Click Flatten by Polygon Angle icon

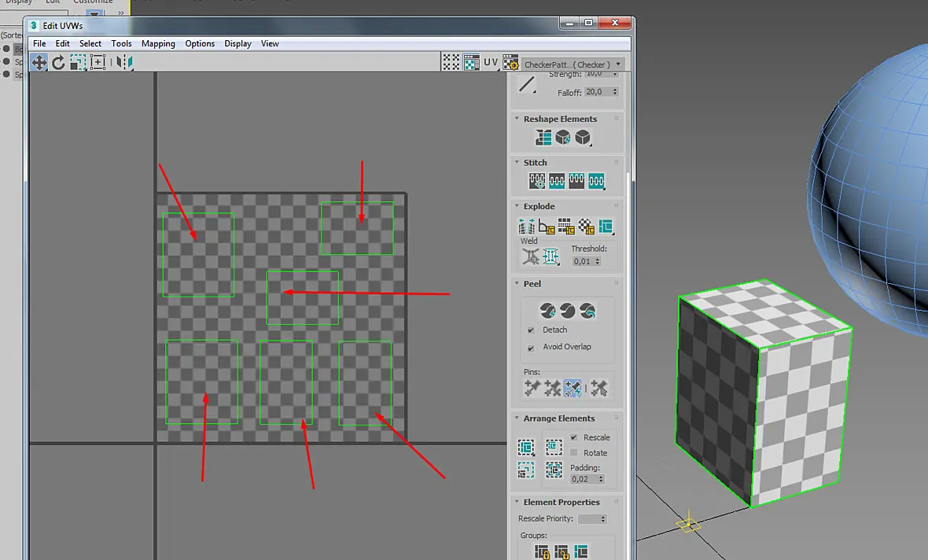tap(547, 227)
